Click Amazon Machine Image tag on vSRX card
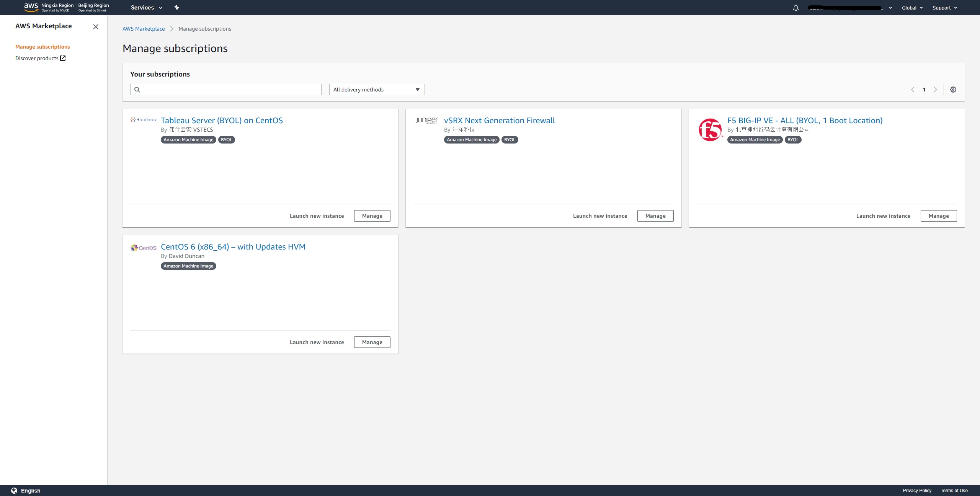The image size is (980, 496). 472,140
